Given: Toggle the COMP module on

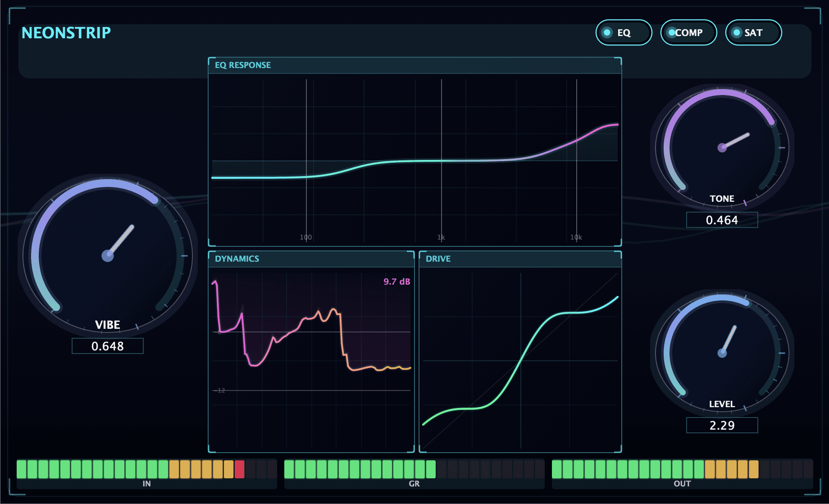Looking at the screenshot, I should pyautogui.click(x=688, y=32).
